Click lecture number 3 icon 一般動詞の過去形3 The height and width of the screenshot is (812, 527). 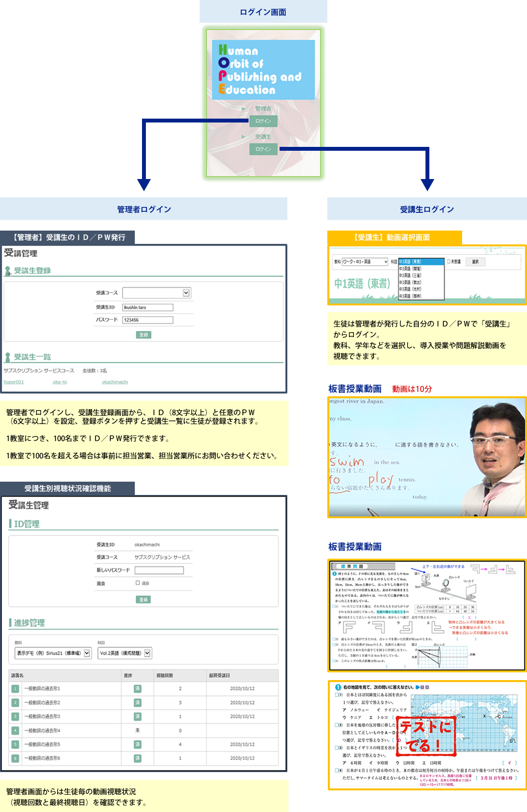click(x=16, y=717)
